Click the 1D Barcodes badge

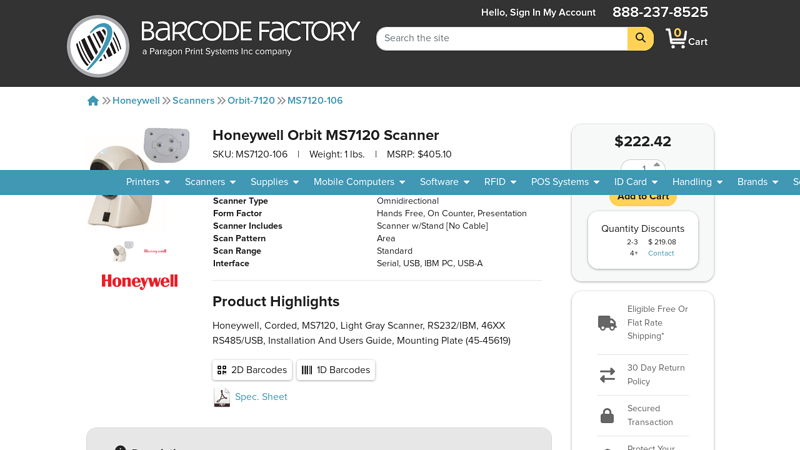pyautogui.click(x=336, y=370)
